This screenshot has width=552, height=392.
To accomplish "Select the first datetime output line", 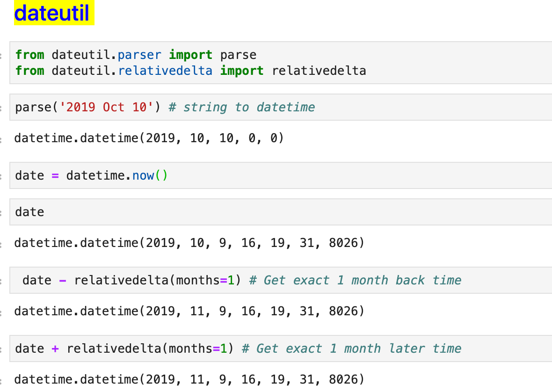I will click(x=148, y=138).
